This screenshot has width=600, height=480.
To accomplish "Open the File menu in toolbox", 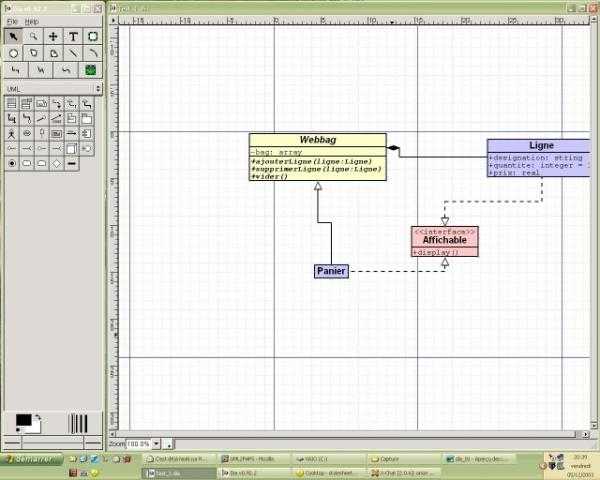I will 12,21.
